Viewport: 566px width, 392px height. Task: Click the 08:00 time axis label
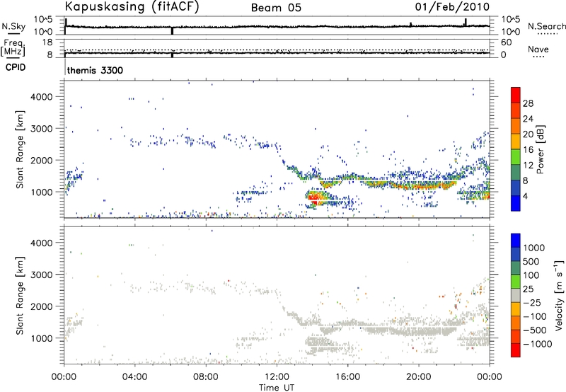click(x=206, y=377)
